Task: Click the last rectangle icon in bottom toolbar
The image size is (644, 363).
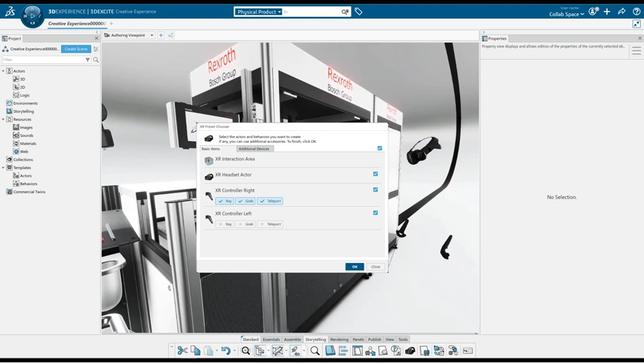Action: (468, 351)
